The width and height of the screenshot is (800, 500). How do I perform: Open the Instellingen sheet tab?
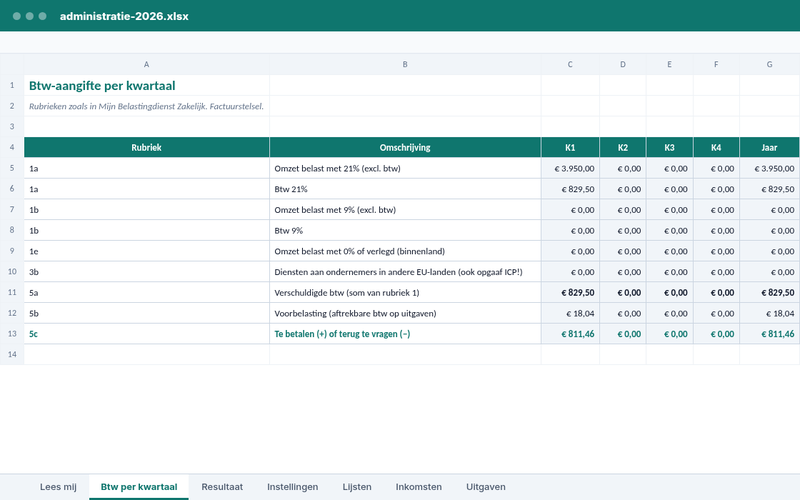click(x=292, y=487)
